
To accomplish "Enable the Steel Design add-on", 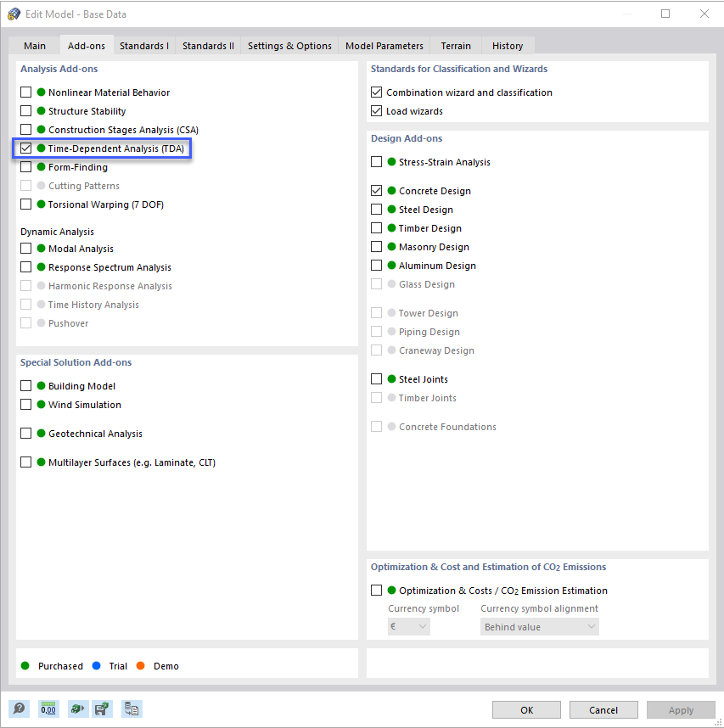I will coord(377,209).
